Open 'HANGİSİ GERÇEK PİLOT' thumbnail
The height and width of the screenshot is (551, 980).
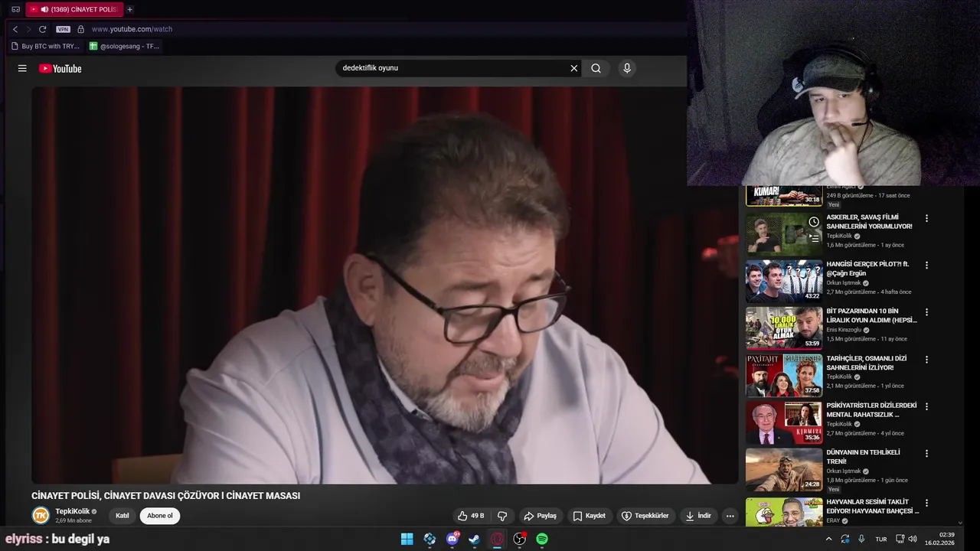coord(784,281)
